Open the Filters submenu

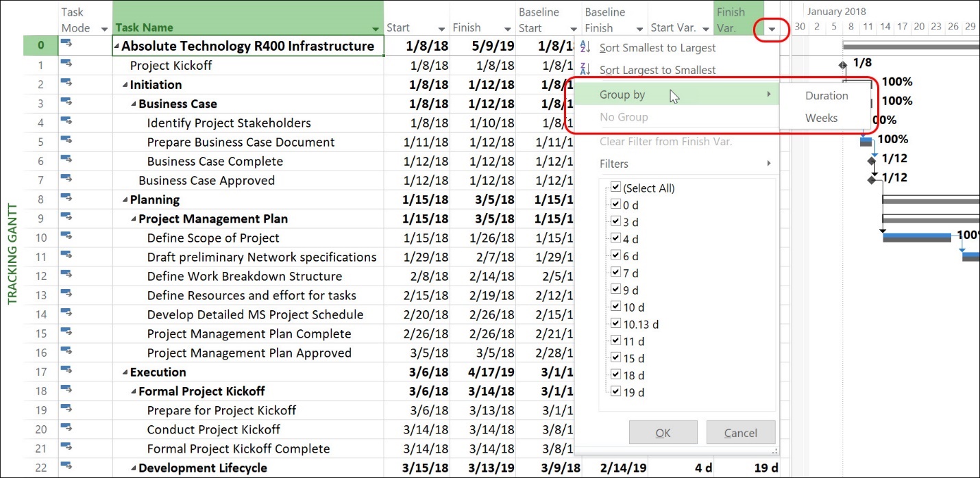click(676, 164)
